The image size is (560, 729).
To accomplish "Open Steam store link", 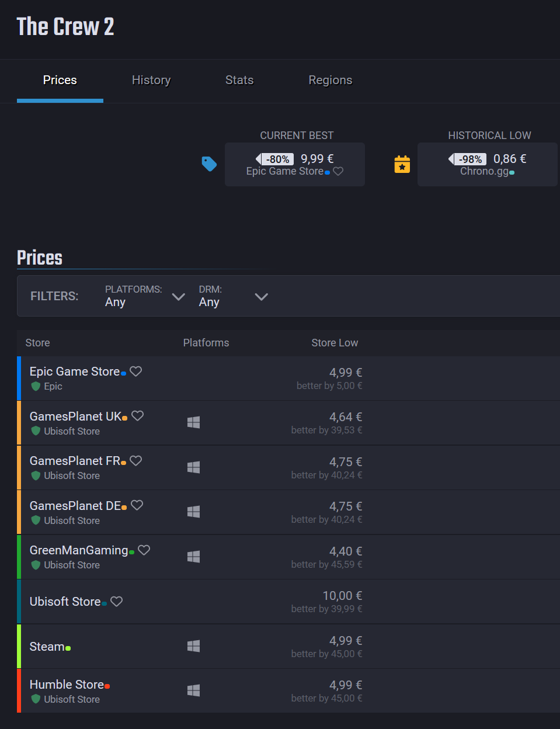I will click(47, 647).
